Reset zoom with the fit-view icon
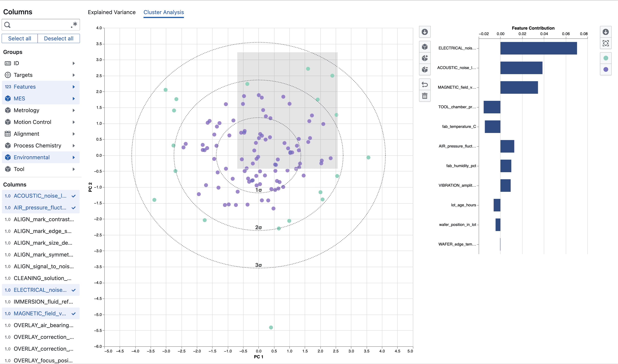The width and height of the screenshot is (618, 364). (606, 43)
